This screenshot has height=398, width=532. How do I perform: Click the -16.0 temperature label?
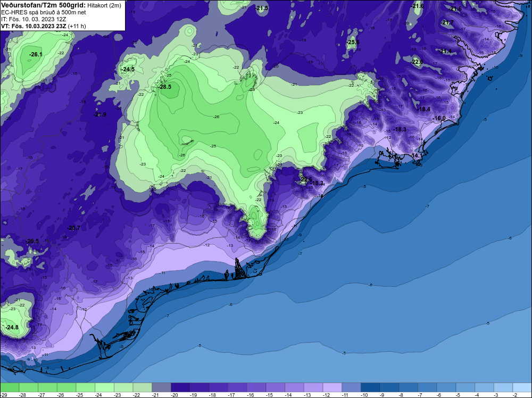pos(439,119)
